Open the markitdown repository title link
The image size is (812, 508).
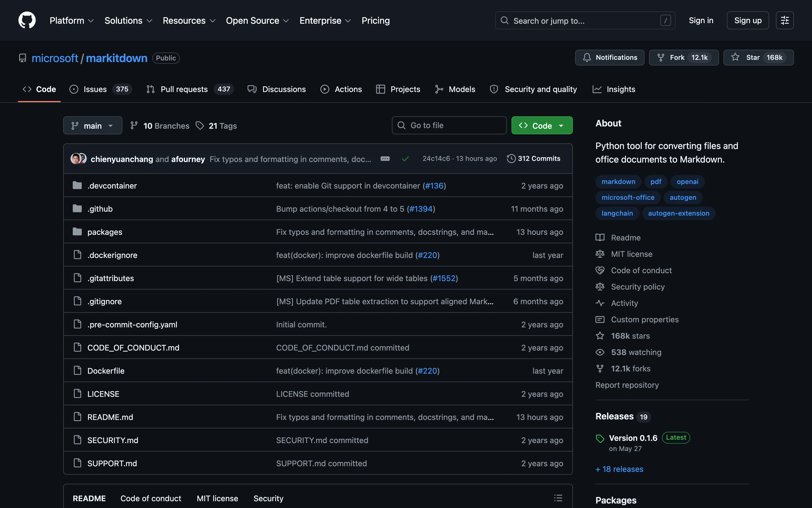point(116,58)
